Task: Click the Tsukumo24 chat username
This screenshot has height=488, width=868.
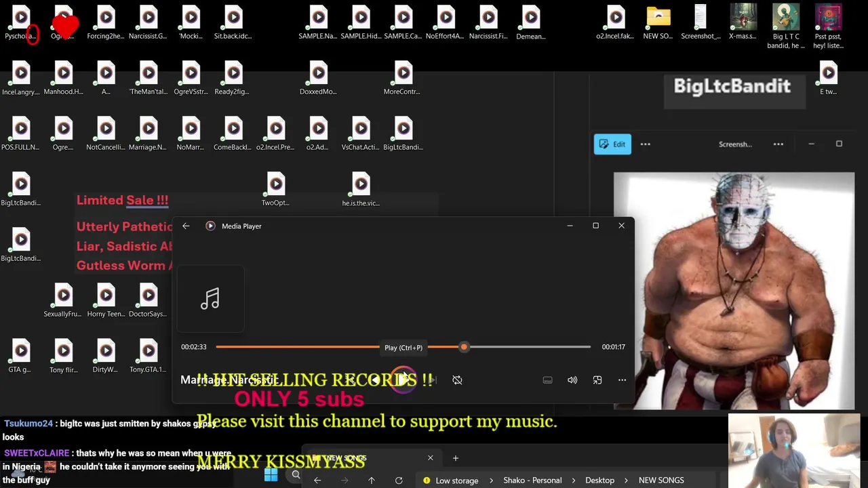Action: (x=28, y=424)
